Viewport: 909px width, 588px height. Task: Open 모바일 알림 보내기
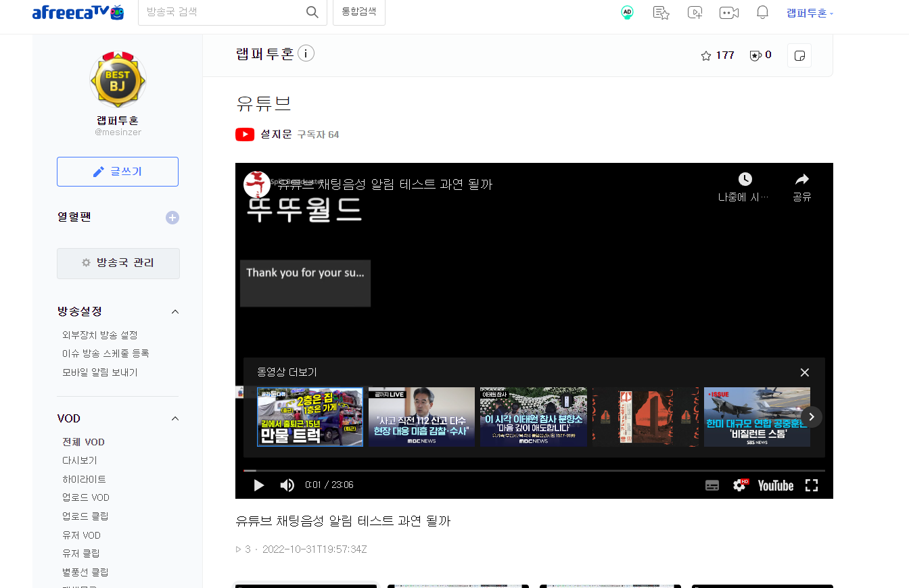click(99, 372)
